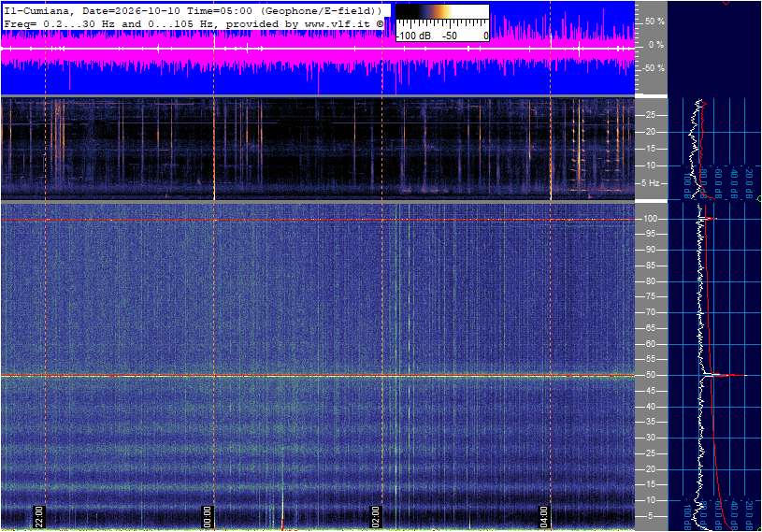Click the '100' Hz label on E-field axis
The width and height of the screenshot is (762, 532).
click(x=651, y=219)
